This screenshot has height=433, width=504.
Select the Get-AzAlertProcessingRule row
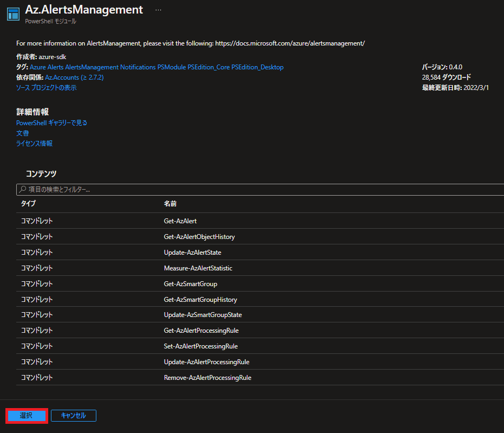pyautogui.click(x=260, y=331)
